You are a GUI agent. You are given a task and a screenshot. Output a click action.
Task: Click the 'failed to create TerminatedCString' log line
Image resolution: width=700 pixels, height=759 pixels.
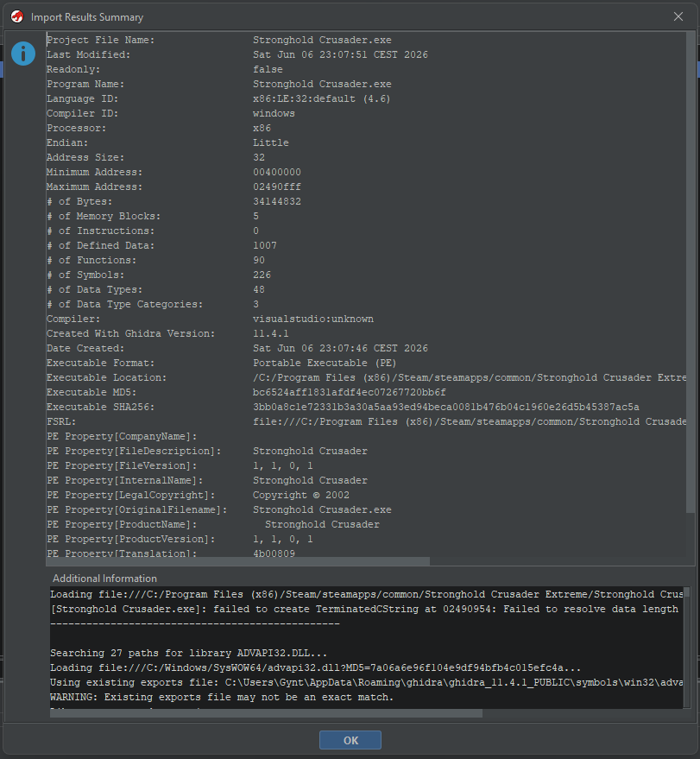pyautogui.click(x=366, y=609)
